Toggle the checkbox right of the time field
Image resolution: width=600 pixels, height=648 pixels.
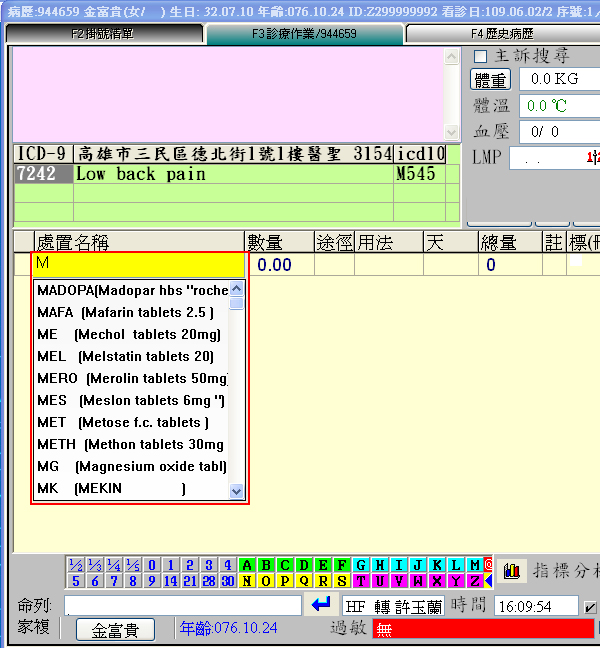pyautogui.click(x=591, y=606)
